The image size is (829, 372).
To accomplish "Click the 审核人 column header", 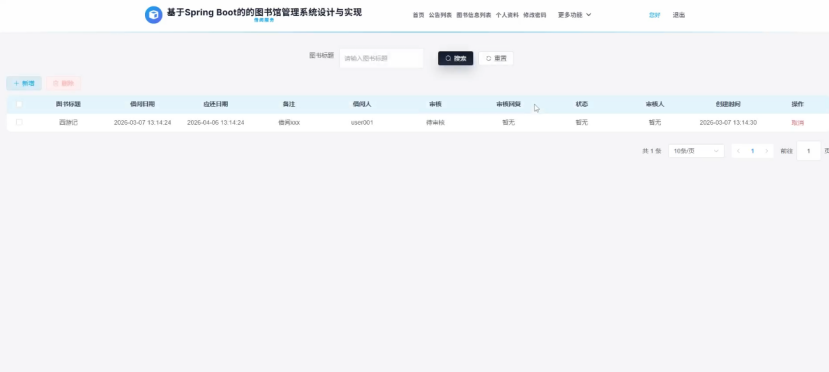I will point(655,104).
